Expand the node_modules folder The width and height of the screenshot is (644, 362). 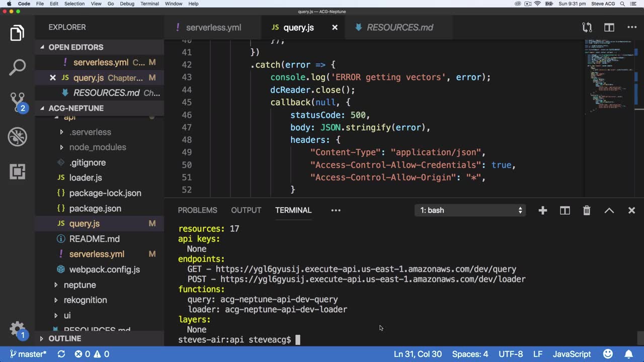[x=98, y=147]
